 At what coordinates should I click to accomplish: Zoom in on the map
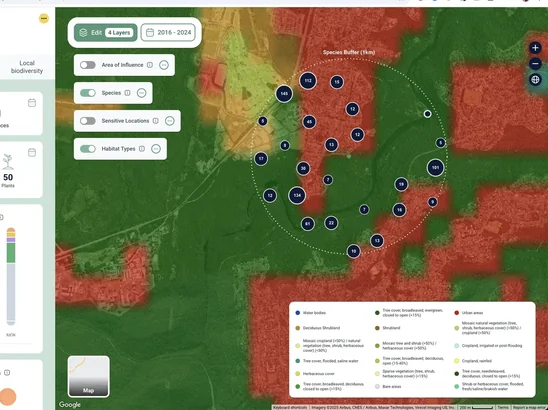click(x=535, y=48)
